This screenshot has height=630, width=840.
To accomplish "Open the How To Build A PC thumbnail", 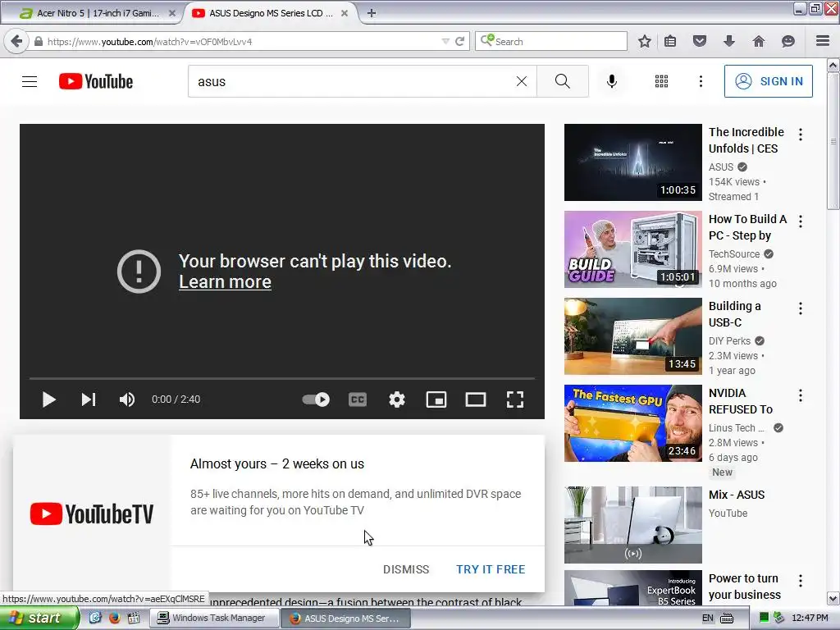I will [x=632, y=249].
